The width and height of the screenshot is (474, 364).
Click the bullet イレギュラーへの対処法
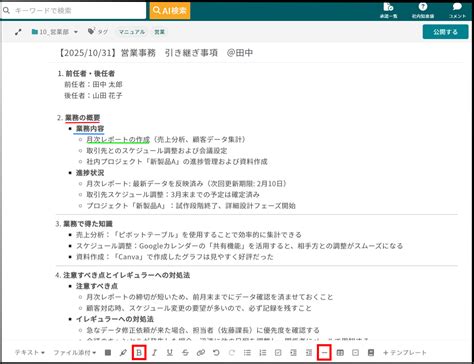tap(115, 319)
